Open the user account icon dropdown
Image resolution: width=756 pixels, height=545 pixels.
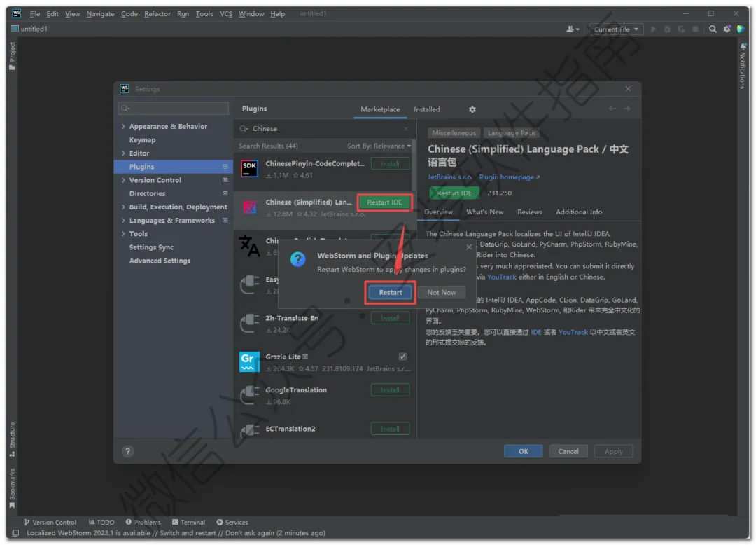click(573, 29)
